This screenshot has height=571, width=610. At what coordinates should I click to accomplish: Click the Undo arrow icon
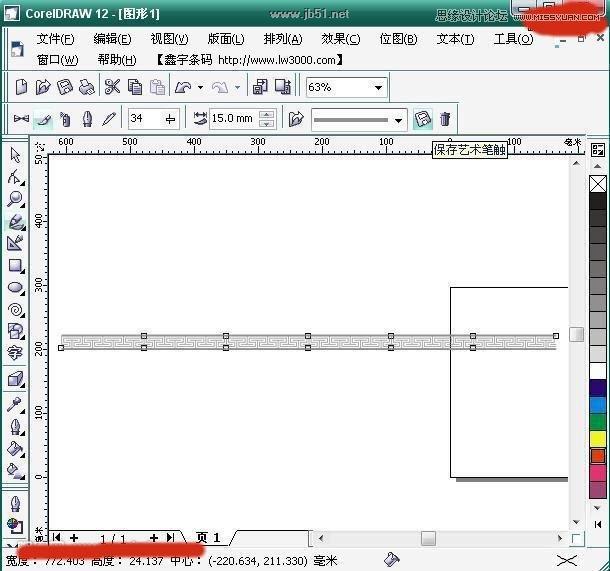pos(183,87)
